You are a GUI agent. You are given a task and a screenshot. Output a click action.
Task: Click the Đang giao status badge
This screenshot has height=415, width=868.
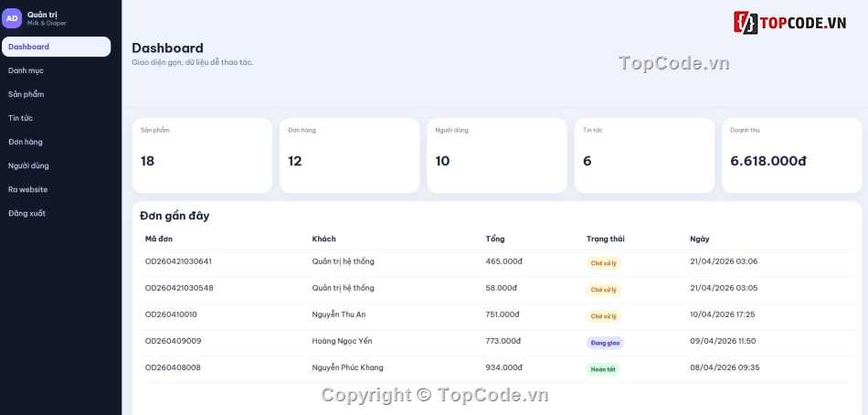pyautogui.click(x=605, y=343)
